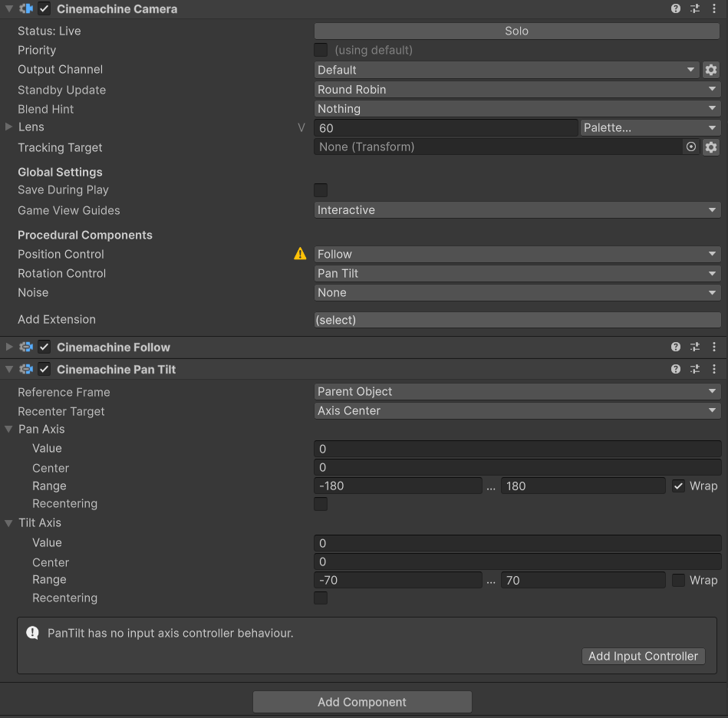Toggle Save During Play checkbox
This screenshot has height=718, width=728.
(321, 189)
